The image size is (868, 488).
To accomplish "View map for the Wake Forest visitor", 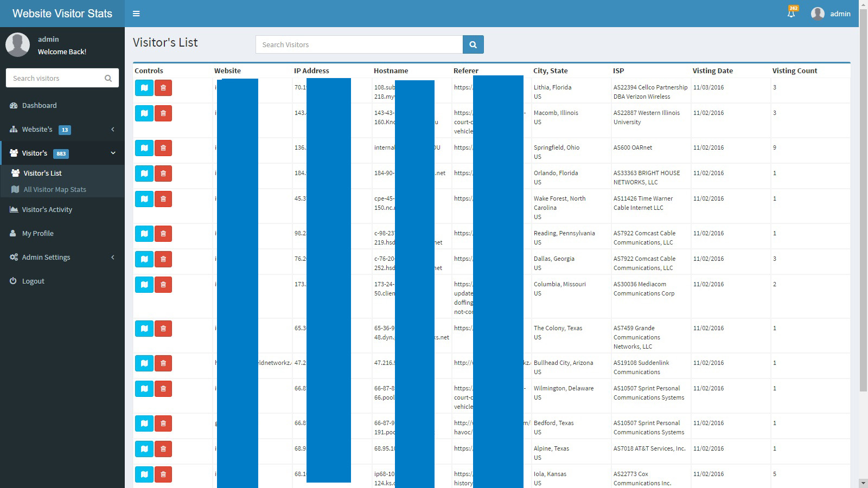I will coord(144,198).
